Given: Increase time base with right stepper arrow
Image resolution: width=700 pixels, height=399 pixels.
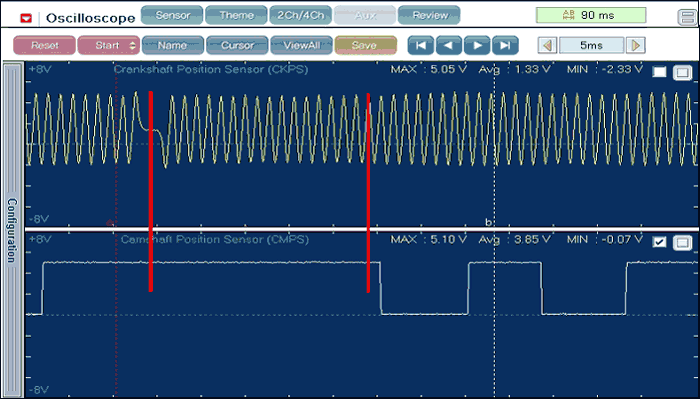Looking at the screenshot, I should coord(636,46).
